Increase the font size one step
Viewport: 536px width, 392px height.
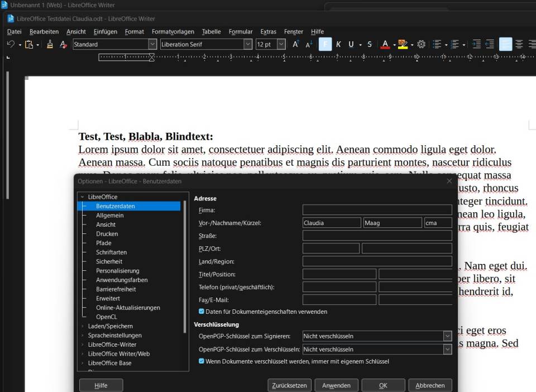tap(295, 44)
